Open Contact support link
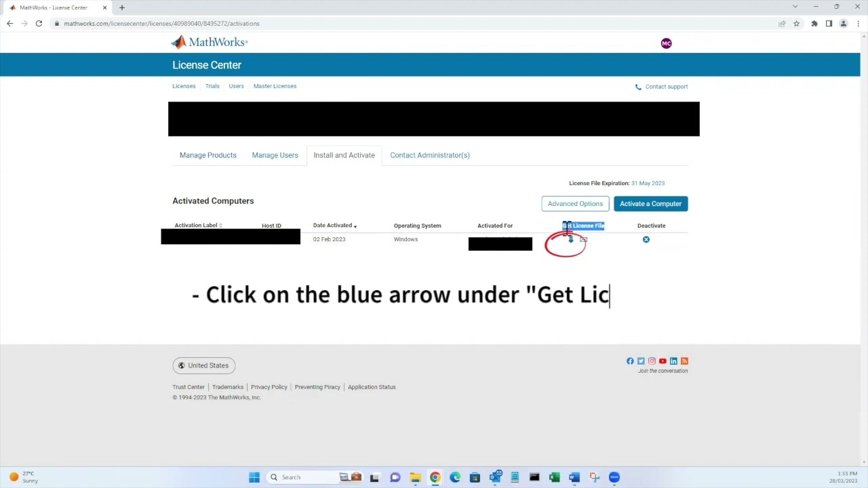The image size is (868, 488). click(661, 87)
